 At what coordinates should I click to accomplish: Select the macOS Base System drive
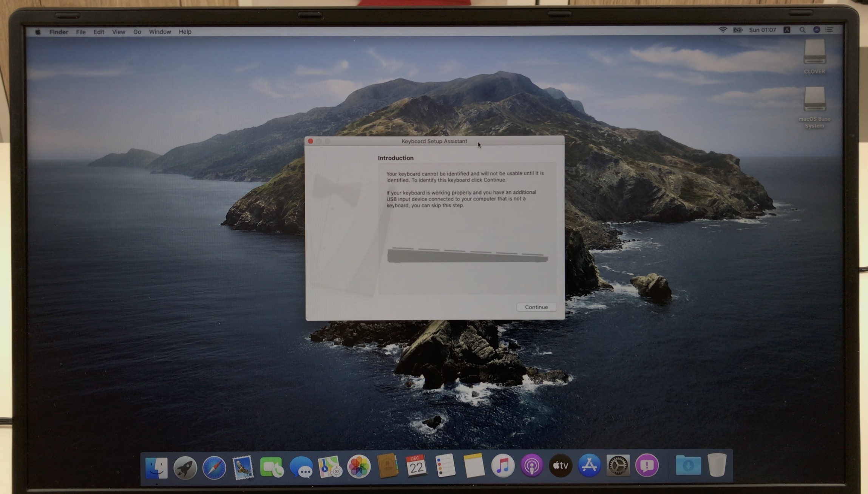814,108
